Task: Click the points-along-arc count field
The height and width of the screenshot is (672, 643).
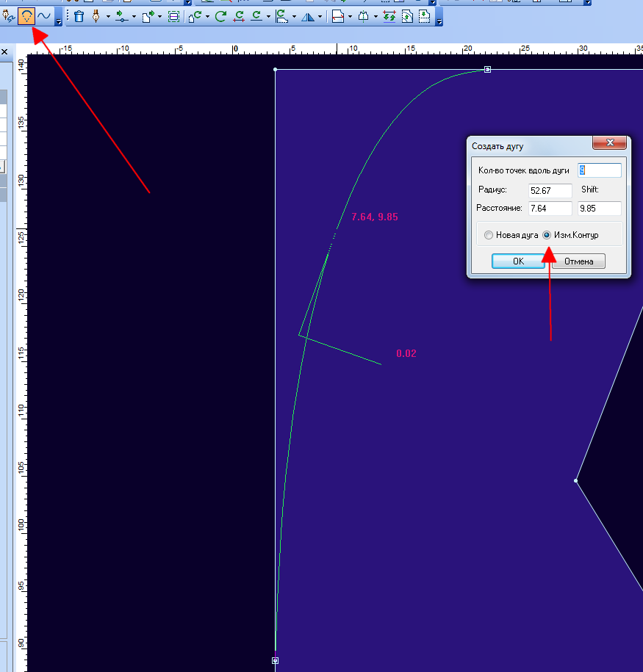Action: point(599,170)
